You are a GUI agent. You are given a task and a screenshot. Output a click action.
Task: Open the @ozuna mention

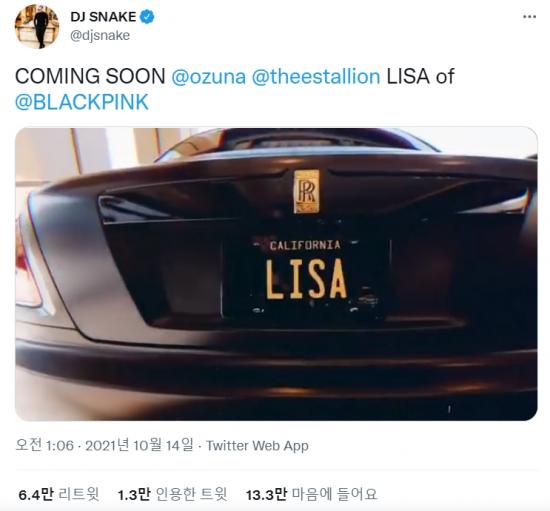click(208, 76)
